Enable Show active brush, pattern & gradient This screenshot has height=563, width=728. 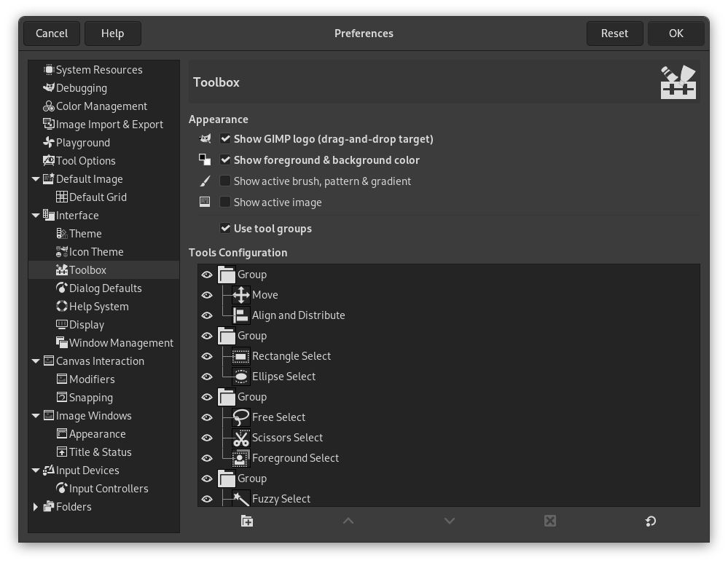pos(225,181)
